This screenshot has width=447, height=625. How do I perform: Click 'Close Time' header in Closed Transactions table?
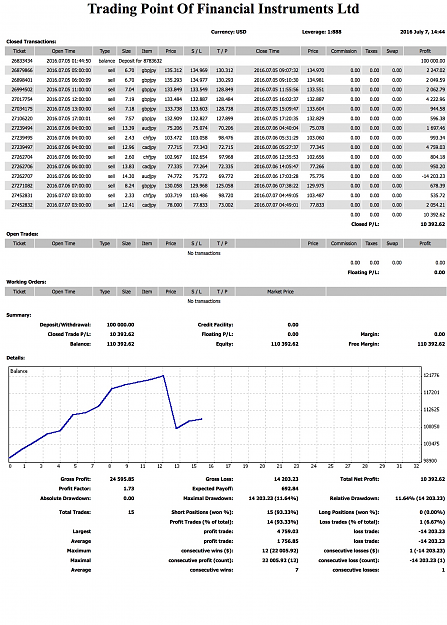pos(268,51)
